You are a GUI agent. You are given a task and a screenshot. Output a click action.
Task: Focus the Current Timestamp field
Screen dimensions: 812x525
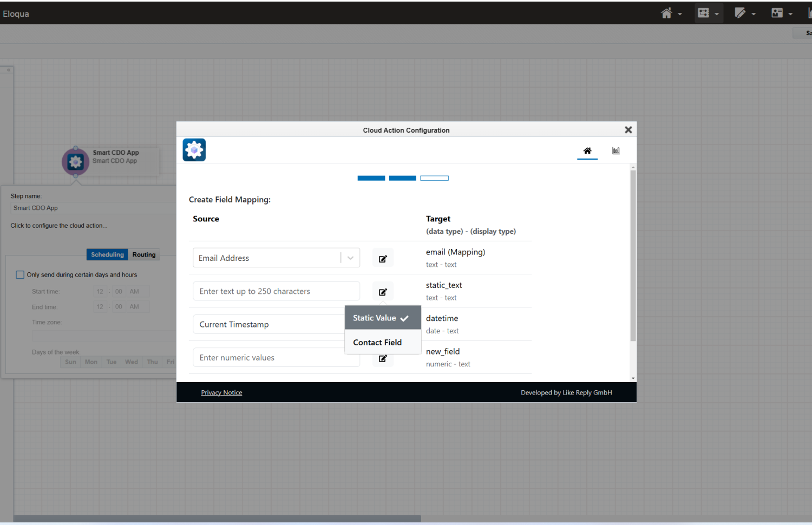269,324
